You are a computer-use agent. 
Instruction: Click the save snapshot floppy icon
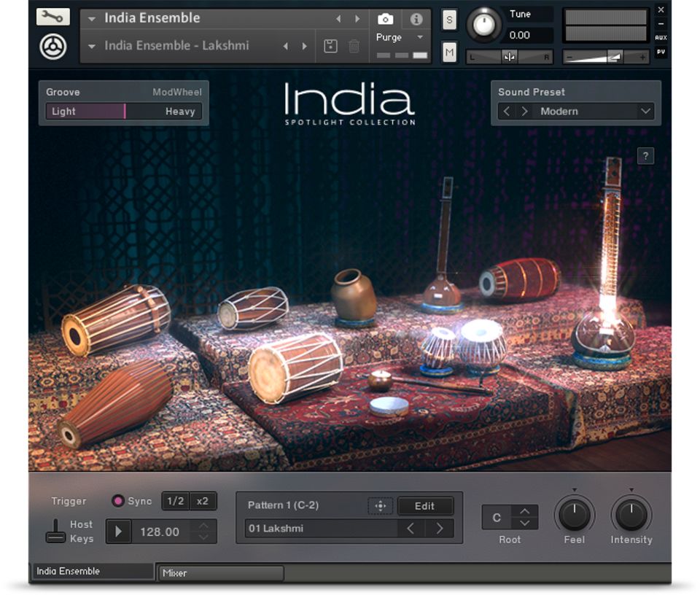click(330, 46)
